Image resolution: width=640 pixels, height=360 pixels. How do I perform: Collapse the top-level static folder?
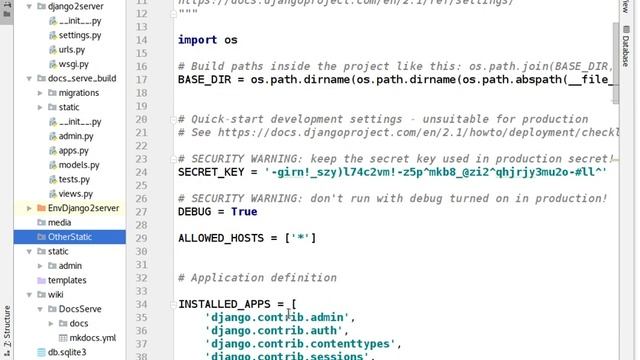(x=29, y=251)
